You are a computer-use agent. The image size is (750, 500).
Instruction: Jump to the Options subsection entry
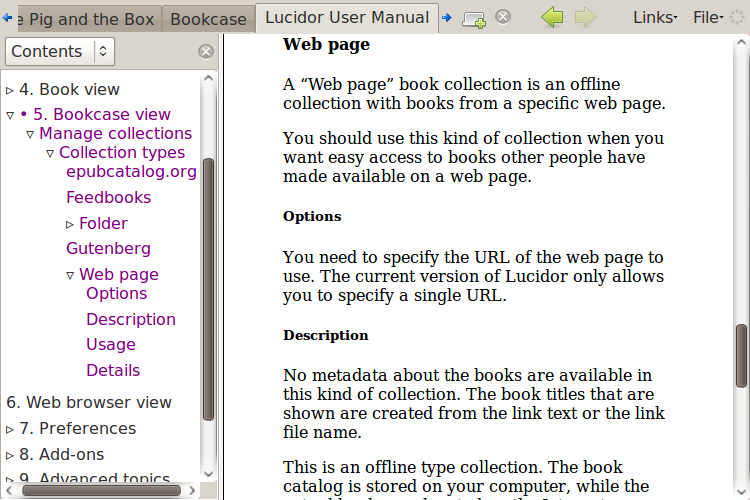pyautogui.click(x=117, y=294)
